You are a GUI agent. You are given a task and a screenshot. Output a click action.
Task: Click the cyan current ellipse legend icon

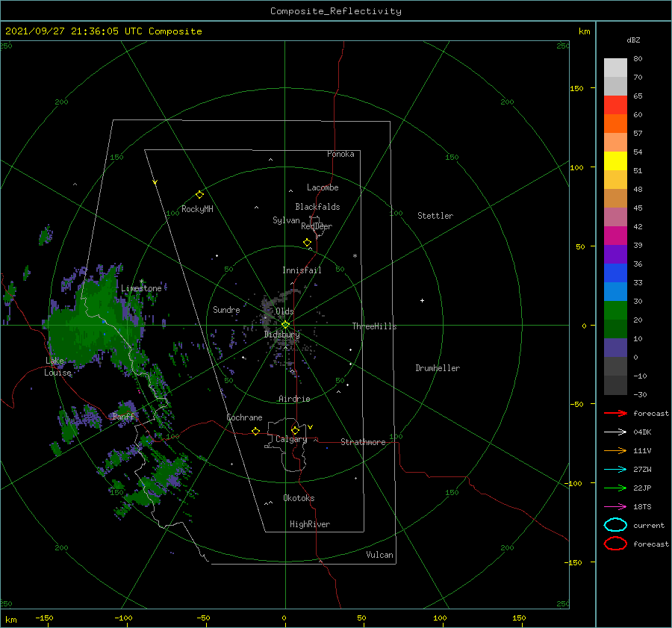point(615,525)
